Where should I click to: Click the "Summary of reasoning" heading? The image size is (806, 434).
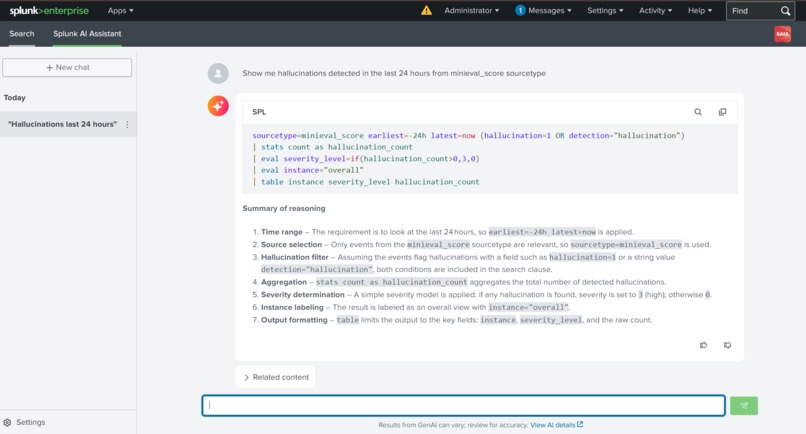(x=284, y=208)
